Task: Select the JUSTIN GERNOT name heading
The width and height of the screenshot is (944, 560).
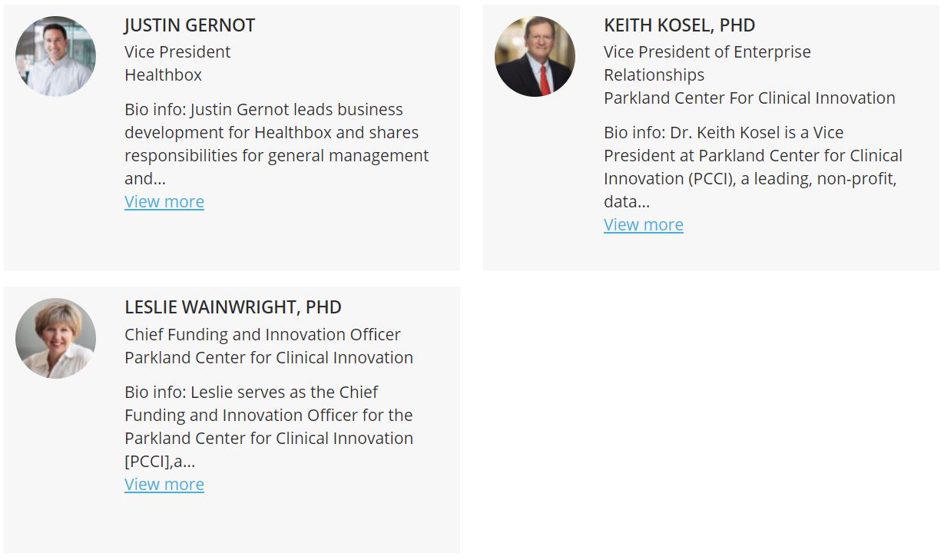Action: click(x=190, y=25)
